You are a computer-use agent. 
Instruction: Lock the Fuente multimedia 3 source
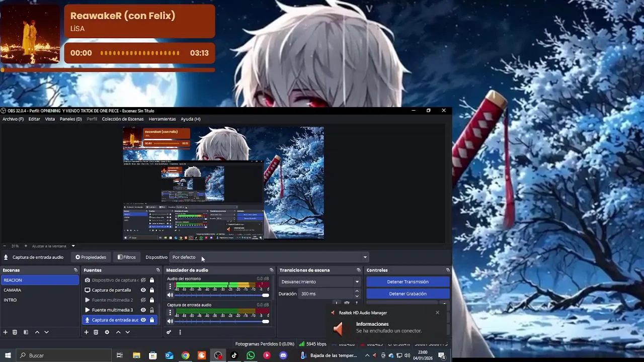point(152,310)
